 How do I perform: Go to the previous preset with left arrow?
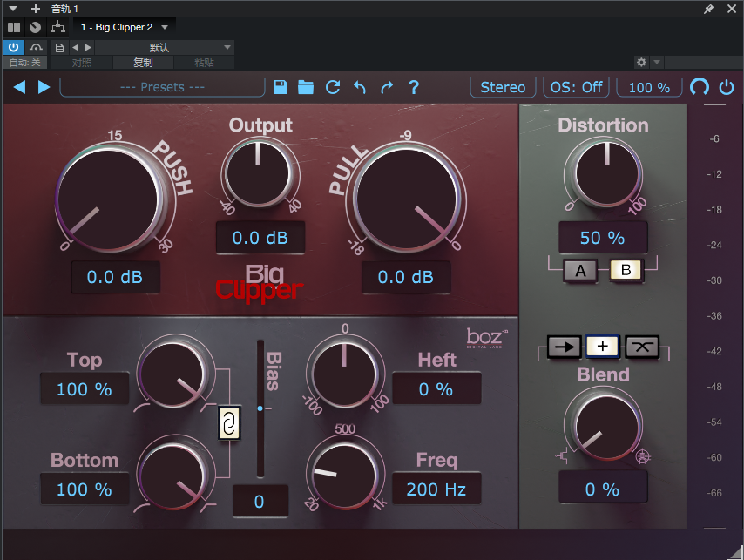(x=19, y=87)
